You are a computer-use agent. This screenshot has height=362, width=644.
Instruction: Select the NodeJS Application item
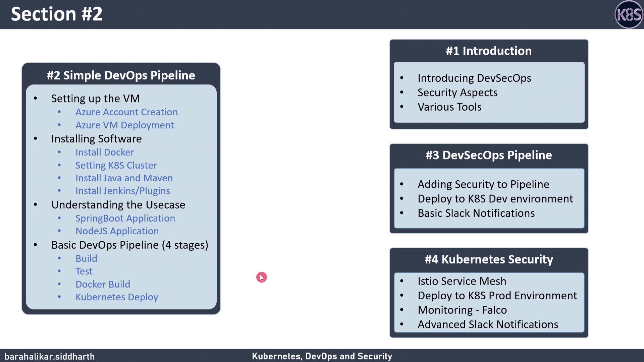click(117, 231)
